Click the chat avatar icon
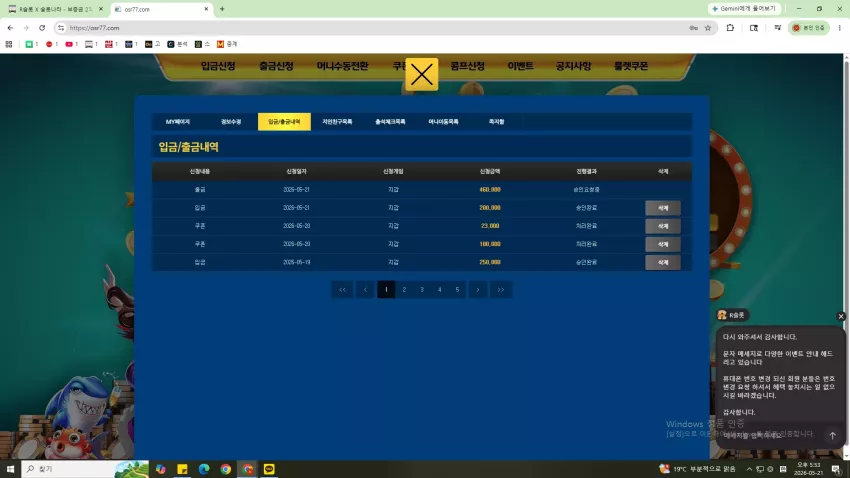 [722, 315]
